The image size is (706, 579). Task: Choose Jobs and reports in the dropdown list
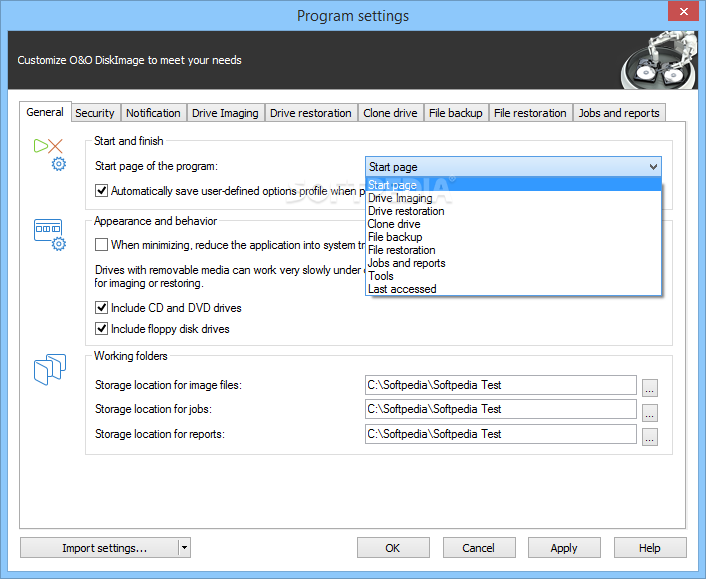(513, 263)
